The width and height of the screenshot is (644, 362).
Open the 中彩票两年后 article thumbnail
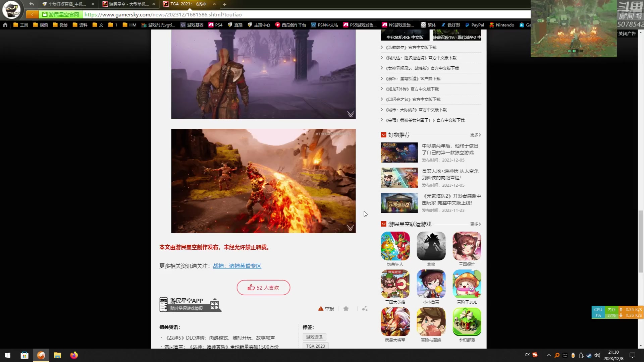point(399,153)
